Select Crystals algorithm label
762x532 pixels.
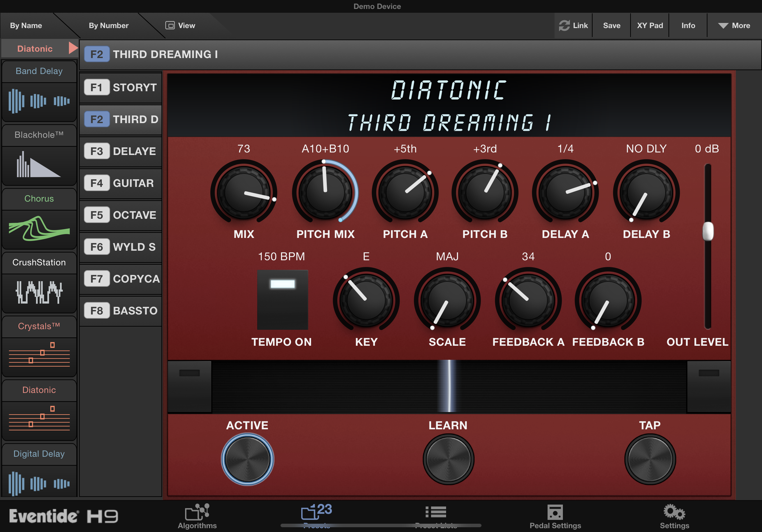tap(39, 326)
